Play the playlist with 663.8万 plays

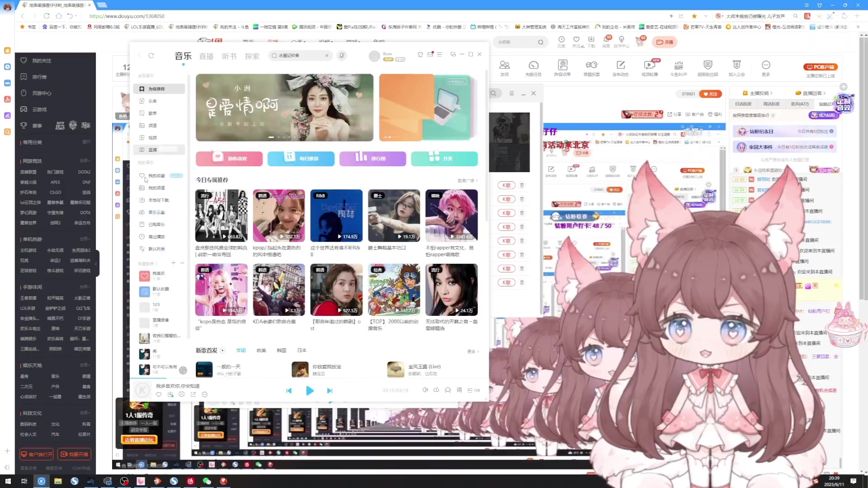222,216
